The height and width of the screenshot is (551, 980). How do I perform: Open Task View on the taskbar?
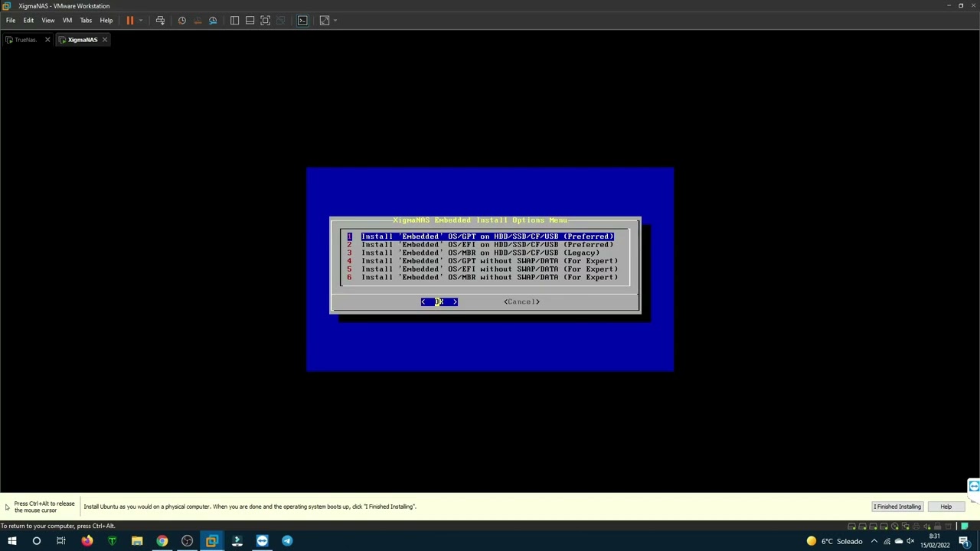tap(61, 541)
